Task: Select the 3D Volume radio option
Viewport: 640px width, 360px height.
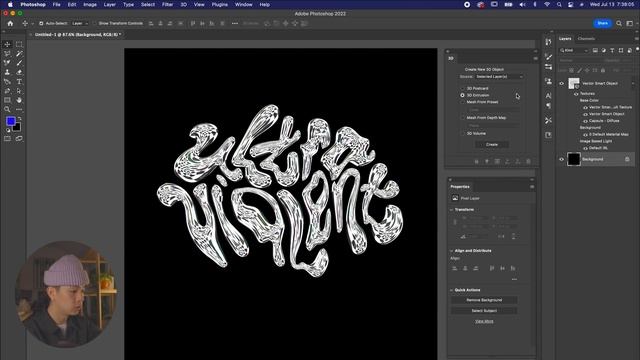Action: click(x=462, y=133)
